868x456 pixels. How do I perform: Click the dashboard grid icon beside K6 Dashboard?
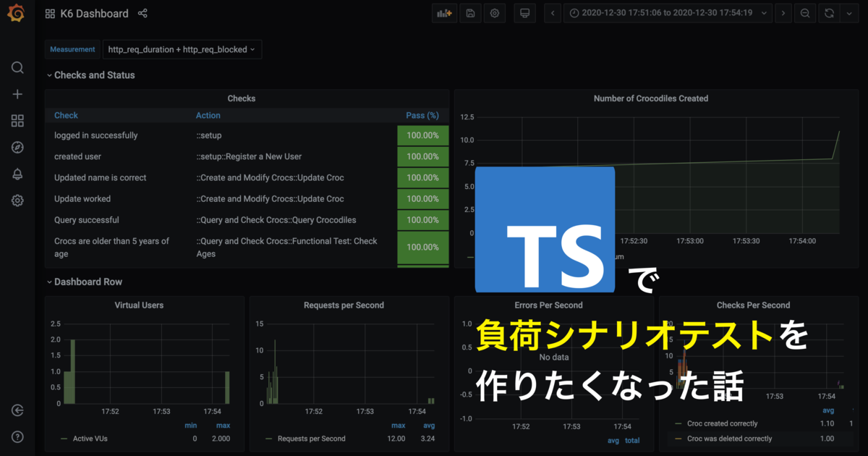[50, 13]
